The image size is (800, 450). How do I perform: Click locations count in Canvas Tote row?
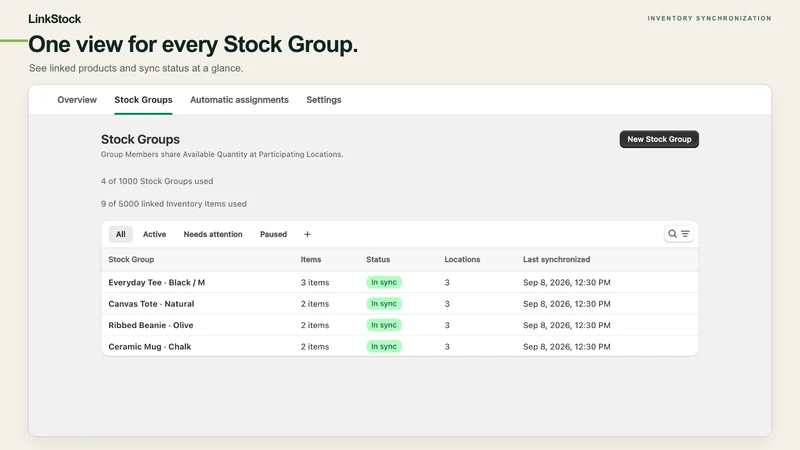pyautogui.click(x=447, y=304)
